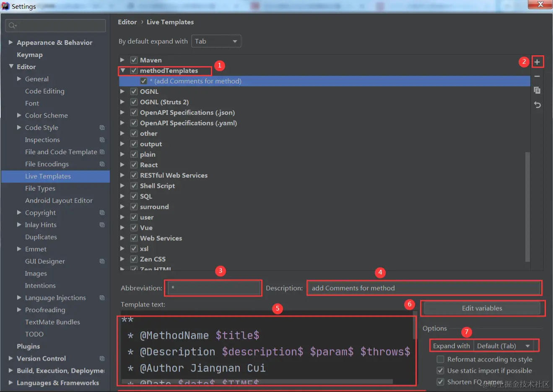Open the By default expand with dropdown
Screen dimensions: 553x392
(x=216, y=41)
